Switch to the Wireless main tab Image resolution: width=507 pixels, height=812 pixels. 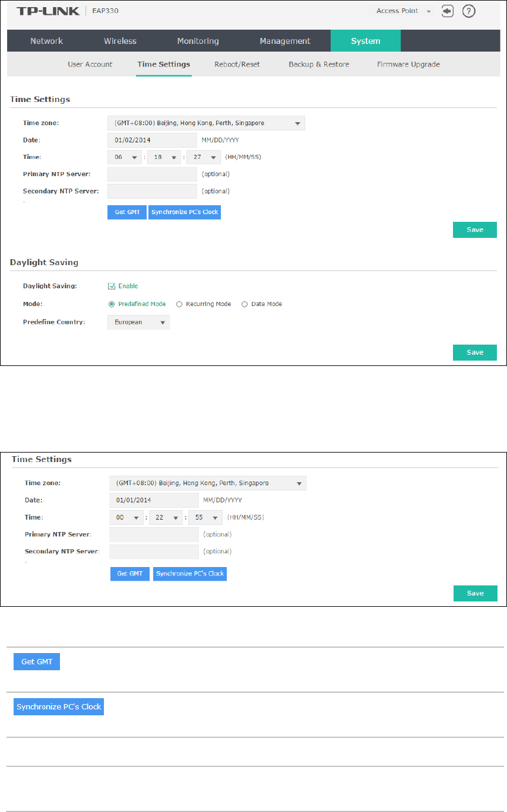click(120, 41)
